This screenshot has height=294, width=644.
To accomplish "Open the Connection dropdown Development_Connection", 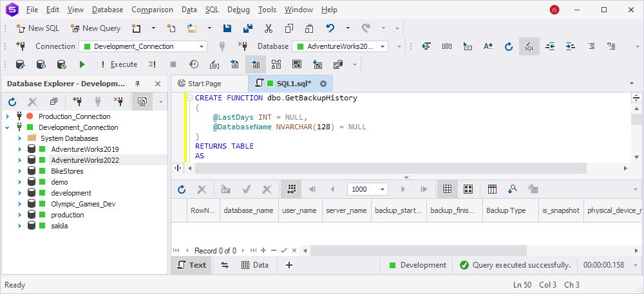I will coord(143,46).
